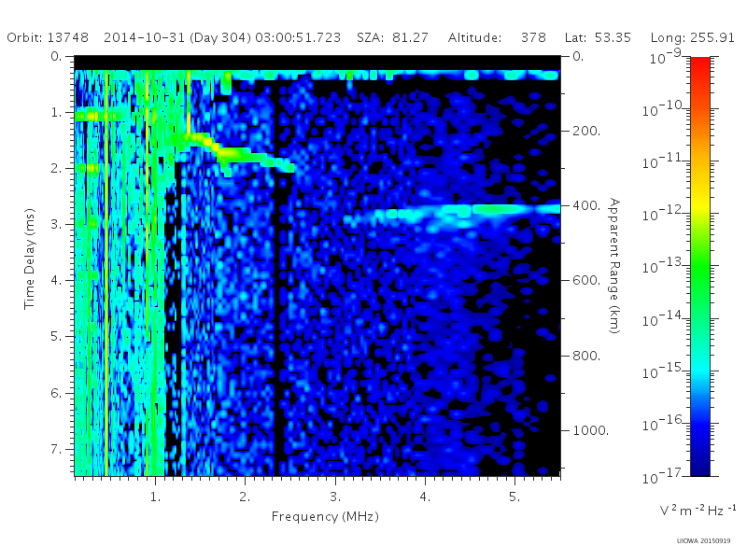The height and width of the screenshot is (560, 747).
Task: Click the Apparent Range (km) axis title
Action: click(x=614, y=266)
